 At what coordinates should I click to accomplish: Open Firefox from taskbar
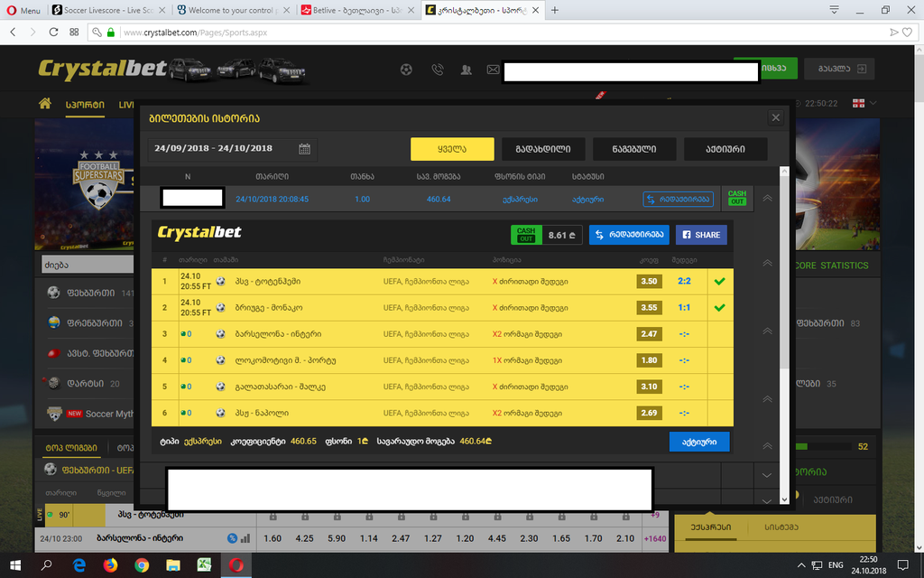tap(109, 565)
